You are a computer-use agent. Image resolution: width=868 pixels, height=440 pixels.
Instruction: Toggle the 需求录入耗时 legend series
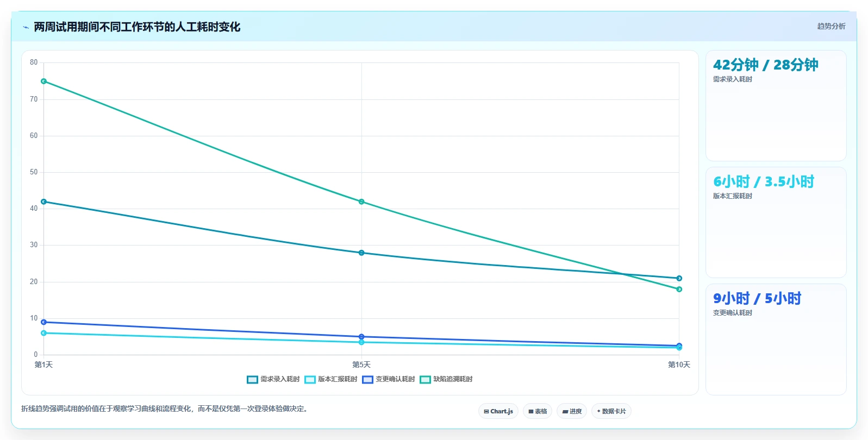pos(273,379)
